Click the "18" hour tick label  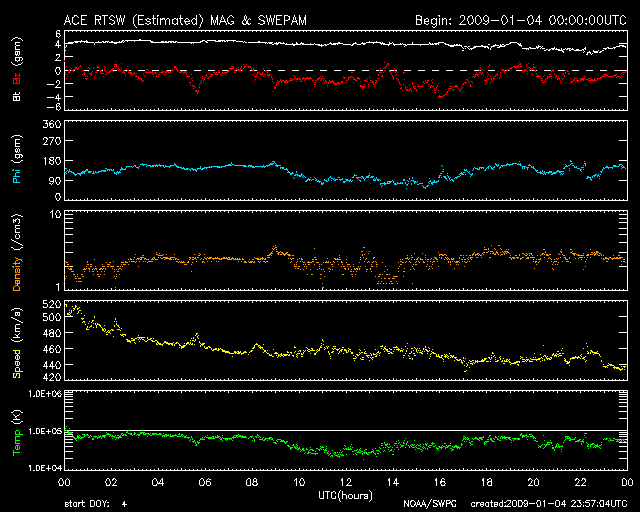click(487, 483)
